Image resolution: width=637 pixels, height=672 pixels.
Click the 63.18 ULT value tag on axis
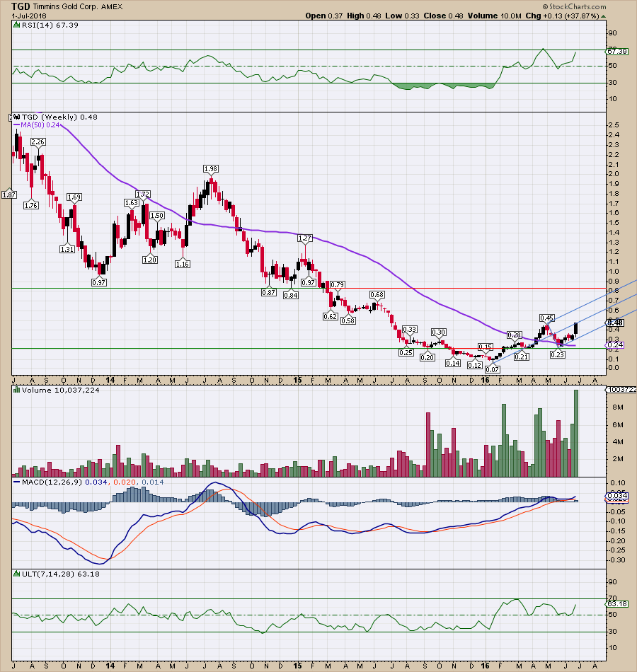click(x=617, y=604)
